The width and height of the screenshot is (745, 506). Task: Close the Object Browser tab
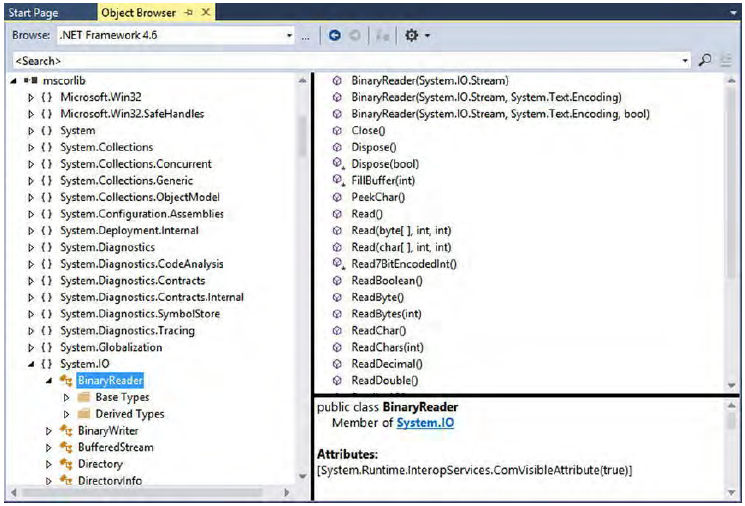click(x=206, y=12)
